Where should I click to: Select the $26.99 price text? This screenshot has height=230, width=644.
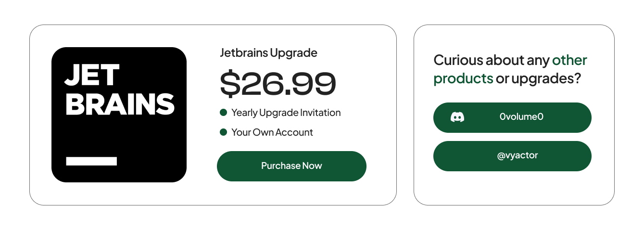(278, 83)
